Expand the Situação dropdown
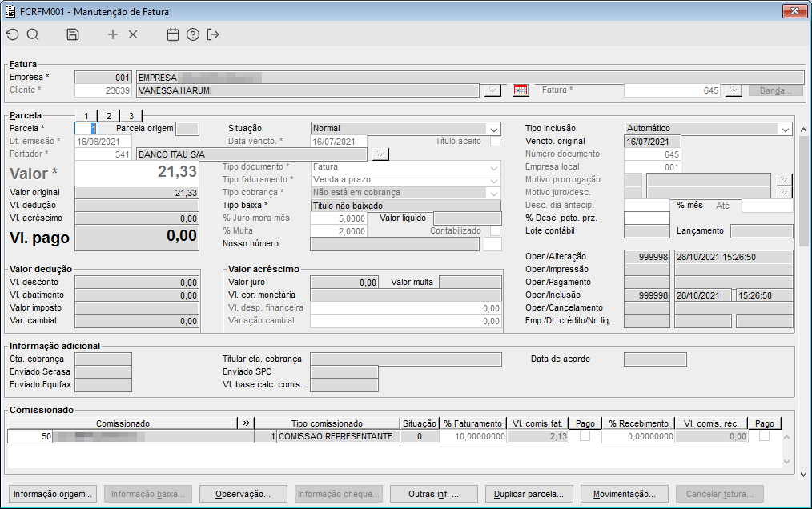This screenshot has width=812, height=509. pyautogui.click(x=493, y=129)
